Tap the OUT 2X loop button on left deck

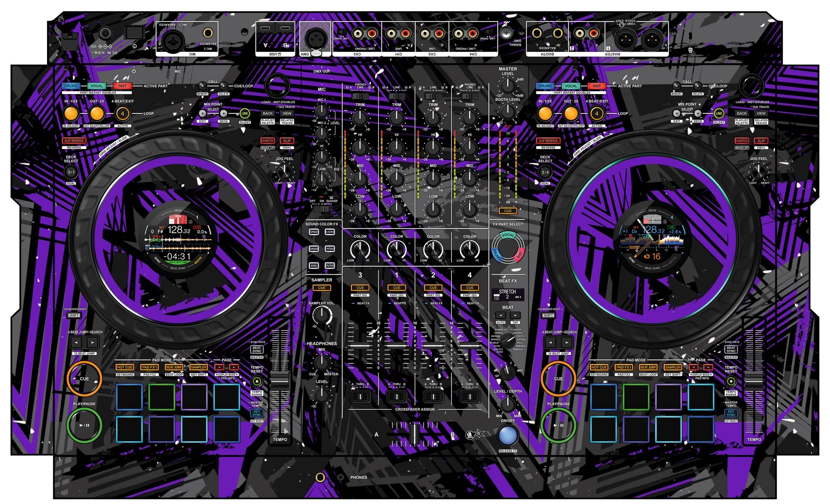97,114
